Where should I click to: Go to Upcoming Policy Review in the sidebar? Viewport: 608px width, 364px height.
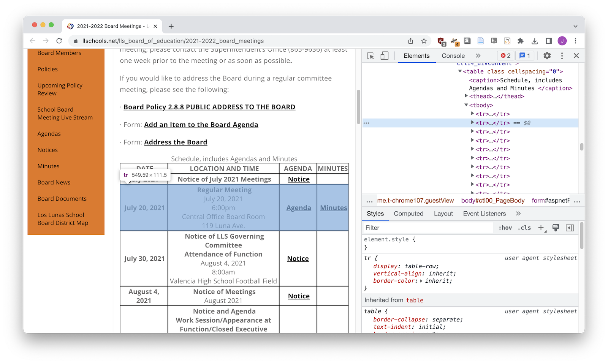(60, 89)
